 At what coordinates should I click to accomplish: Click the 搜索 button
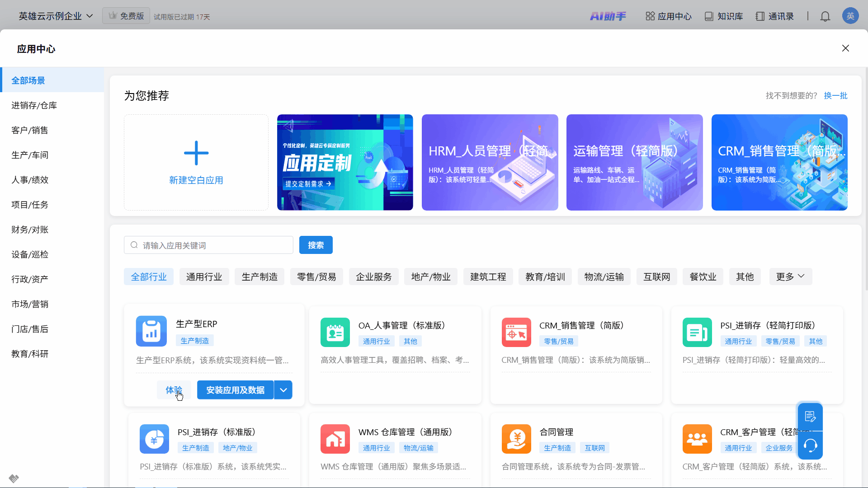316,245
